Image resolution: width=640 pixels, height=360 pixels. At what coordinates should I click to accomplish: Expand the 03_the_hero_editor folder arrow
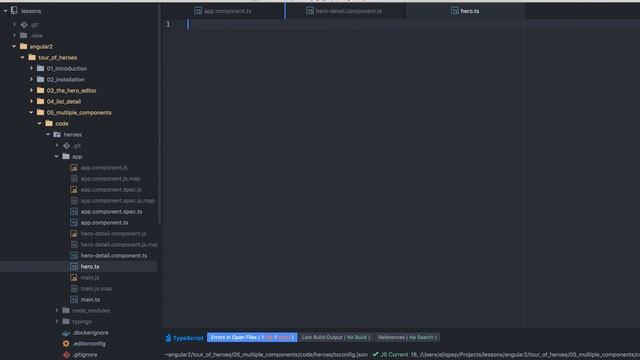pyautogui.click(x=31, y=90)
